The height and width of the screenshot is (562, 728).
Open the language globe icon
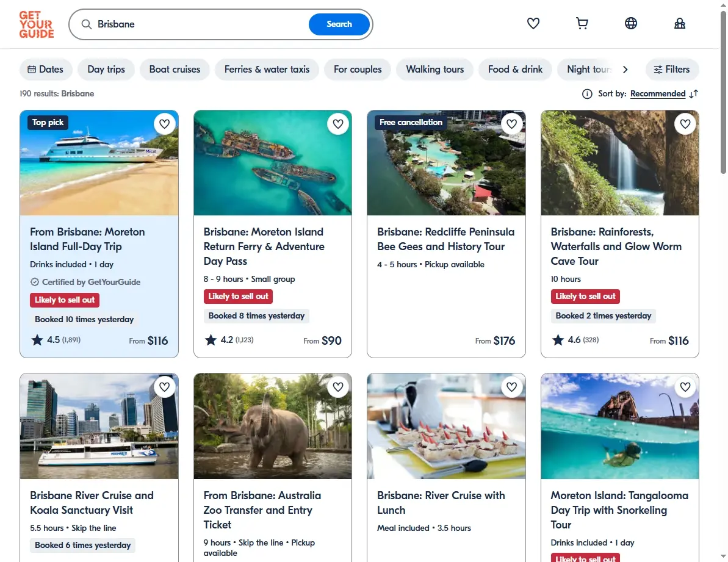tap(630, 23)
